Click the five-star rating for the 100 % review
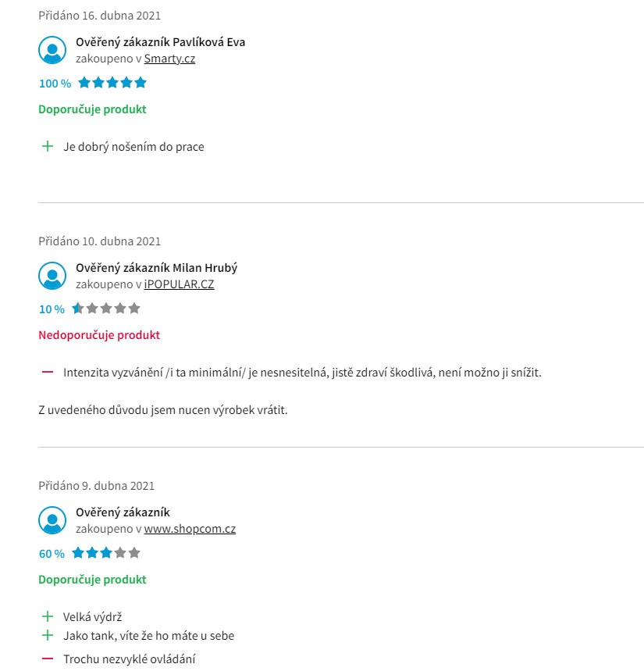Screen dimensions: 644x671 112,83
